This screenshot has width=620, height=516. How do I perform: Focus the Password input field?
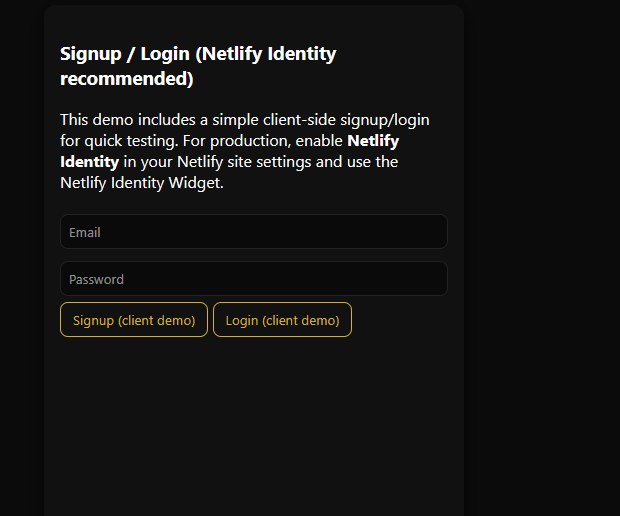pyautogui.click(x=253, y=279)
